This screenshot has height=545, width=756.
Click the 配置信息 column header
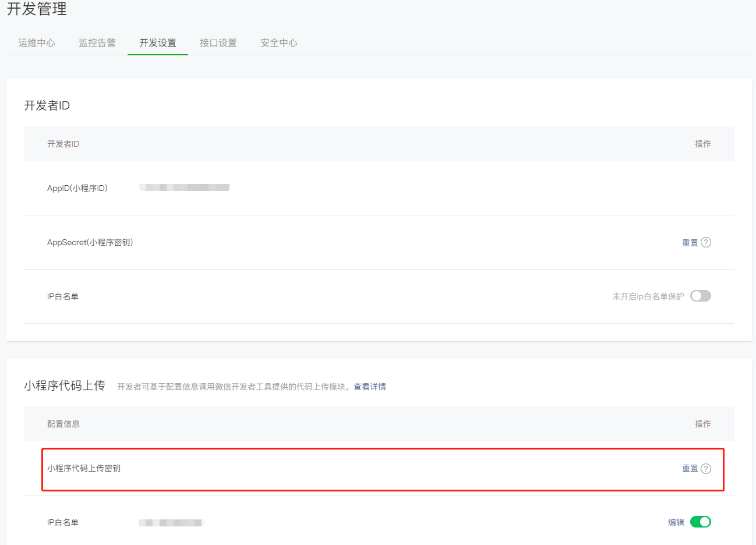click(x=63, y=424)
